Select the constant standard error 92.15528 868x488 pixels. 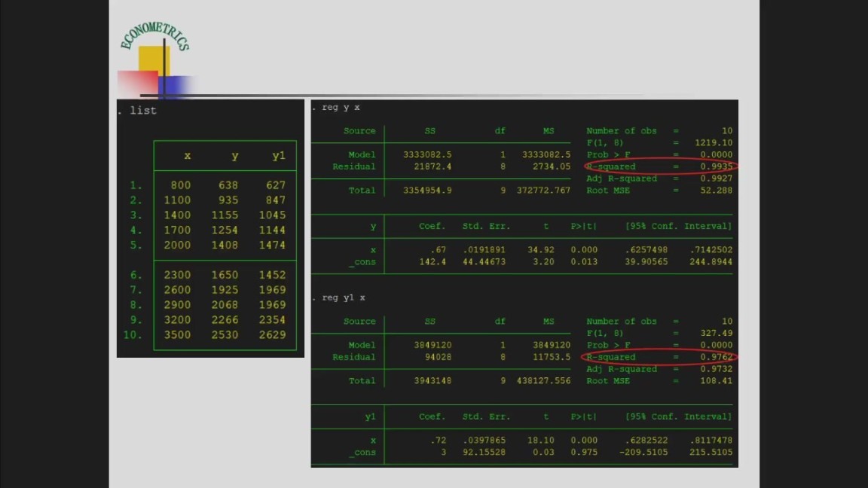click(484, 452)
